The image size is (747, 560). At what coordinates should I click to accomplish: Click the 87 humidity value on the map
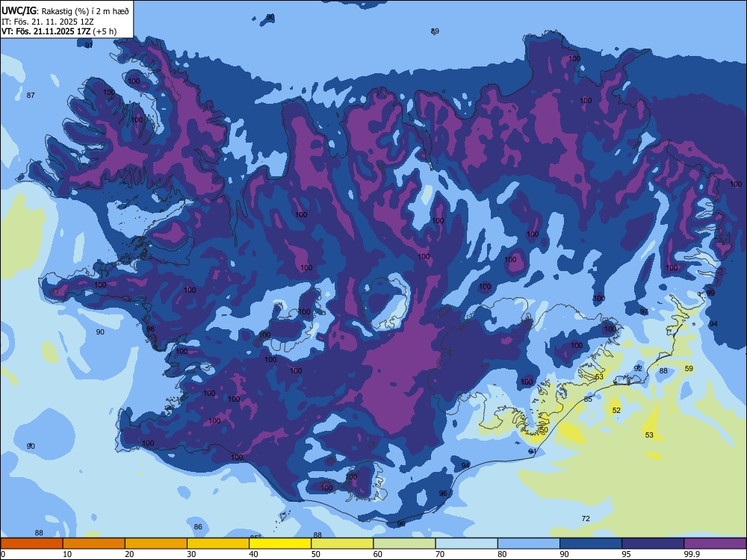pyautogui.click(x=31, y=96)
